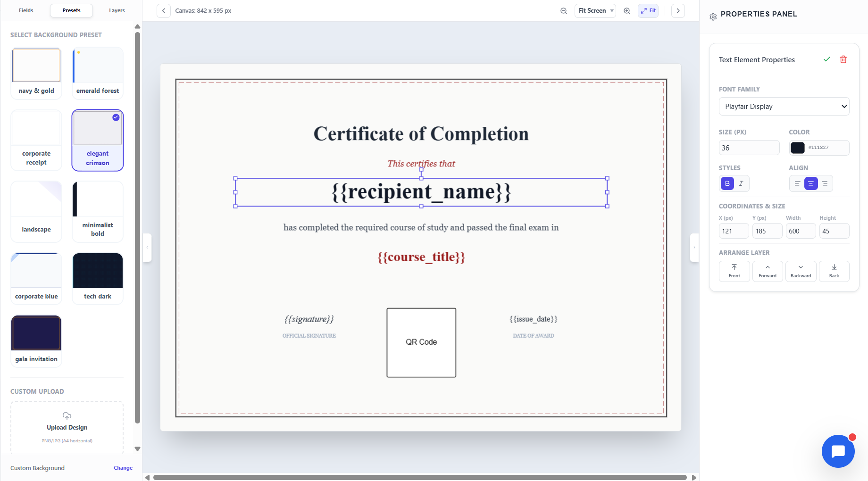Click Change custom background link
Image resolution: width=868 pixels, height=481 pixels.
(123, 468)
